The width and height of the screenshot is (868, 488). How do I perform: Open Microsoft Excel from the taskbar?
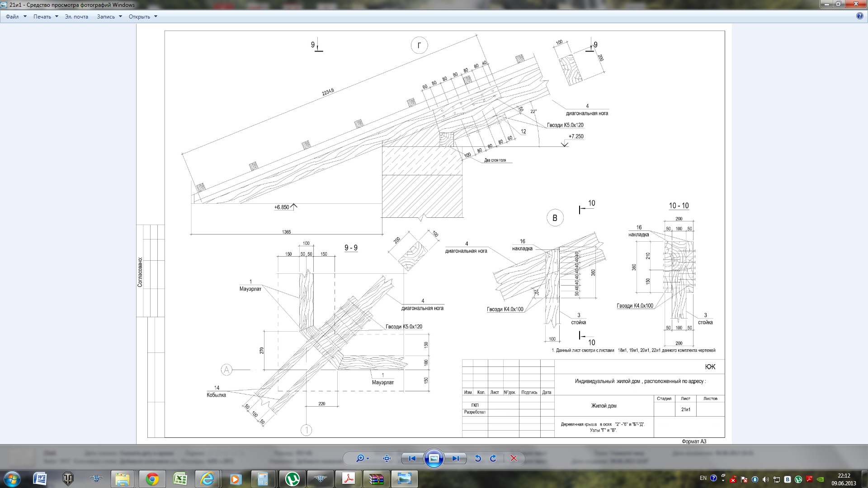(180, 479)
